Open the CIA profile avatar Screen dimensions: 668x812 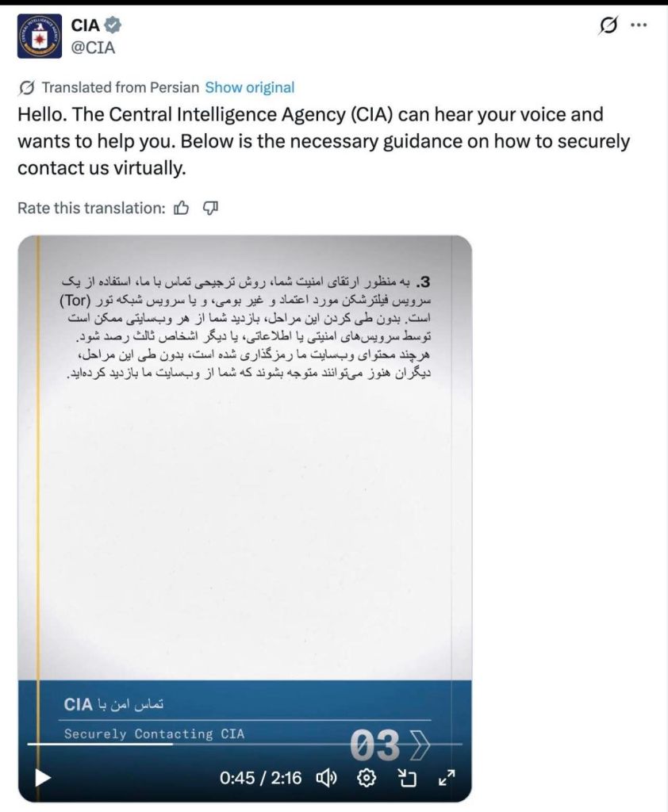pyautogui.click(x=40, y=36)
